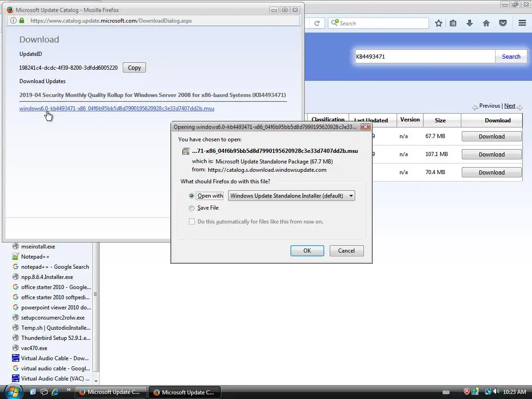Click the sidebar scroll down arrow
The image size is (532, 399).
pyautogui.click(x=96, y=381)
